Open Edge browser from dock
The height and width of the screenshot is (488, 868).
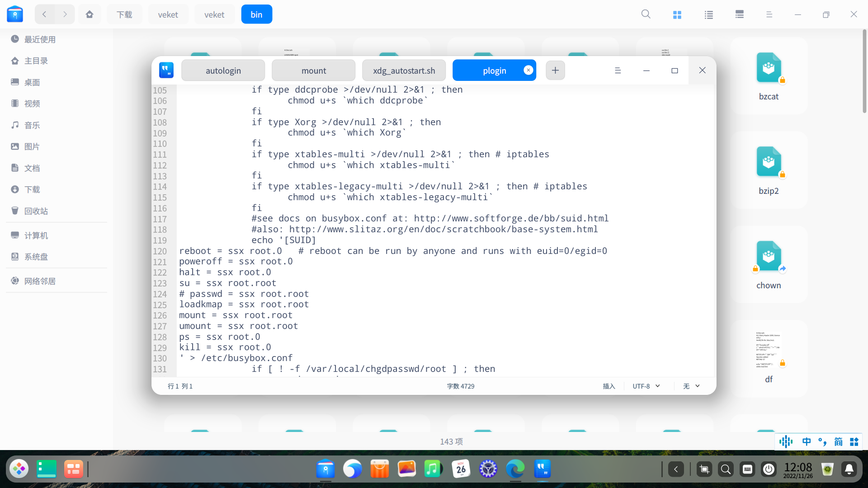(515, 469)
